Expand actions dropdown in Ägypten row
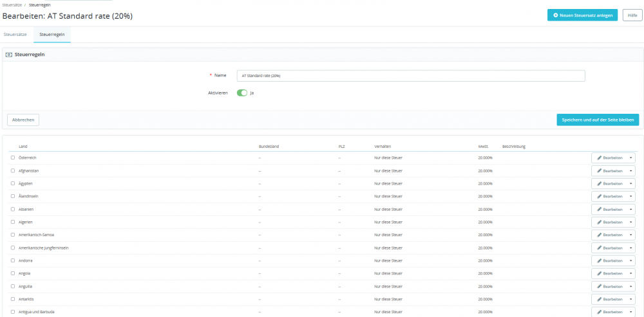The height and width of the screenshot is (317, 644). pyautogui.click(x=630, y=183)
